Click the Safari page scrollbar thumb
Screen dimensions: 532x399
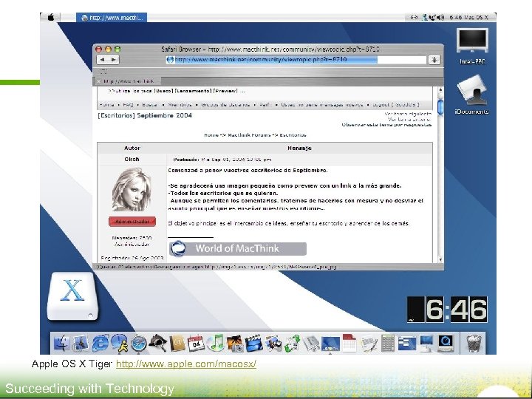(x=440, y=107)
